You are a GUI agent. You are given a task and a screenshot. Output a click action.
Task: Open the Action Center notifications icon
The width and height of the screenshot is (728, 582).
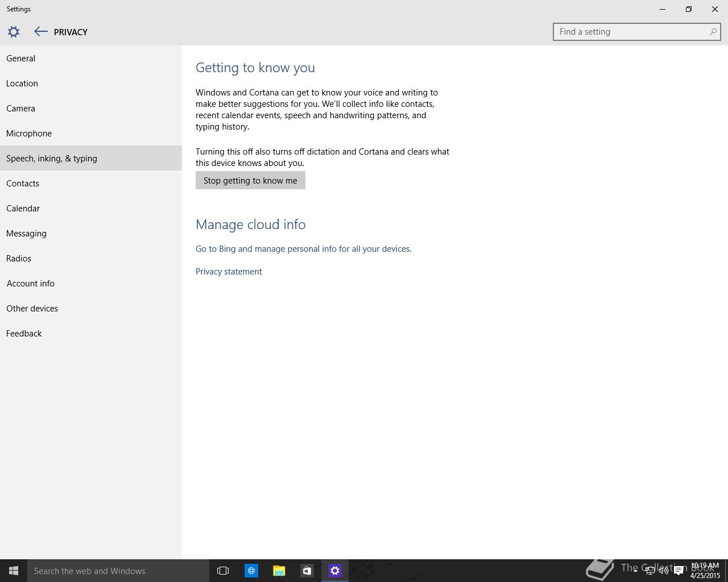[679, 571]
